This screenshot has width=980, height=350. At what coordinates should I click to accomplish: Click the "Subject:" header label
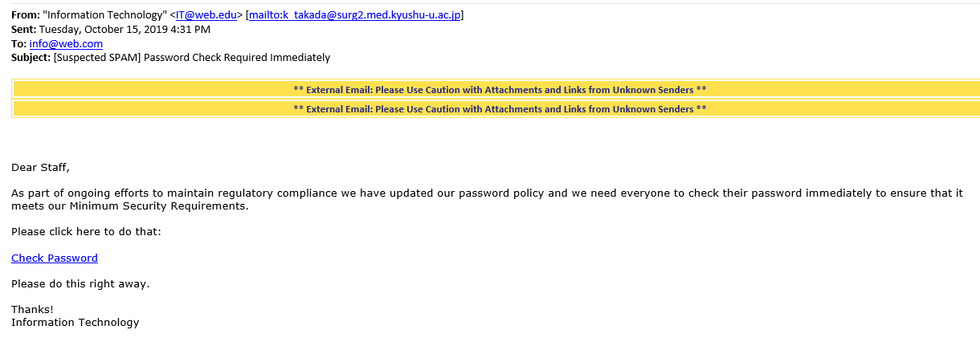[x=31, y=58]
